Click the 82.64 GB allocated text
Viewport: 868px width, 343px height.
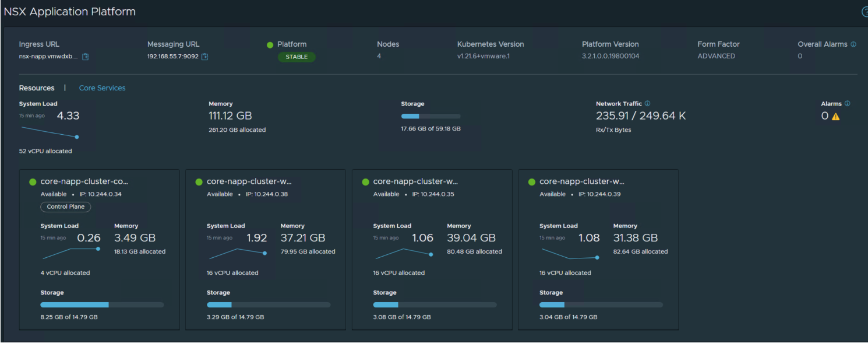[641, 252]
